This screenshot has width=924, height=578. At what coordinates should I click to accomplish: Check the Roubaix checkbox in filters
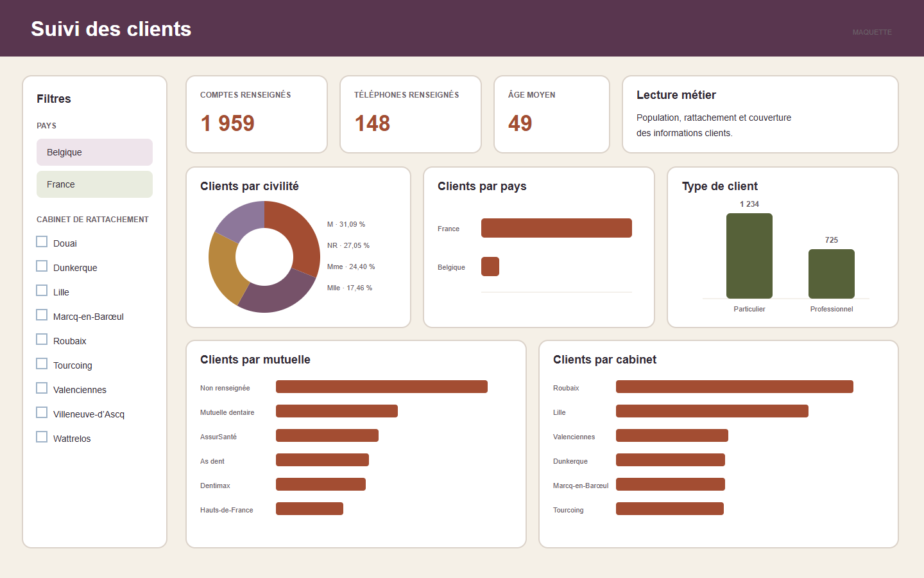[42, 340]
